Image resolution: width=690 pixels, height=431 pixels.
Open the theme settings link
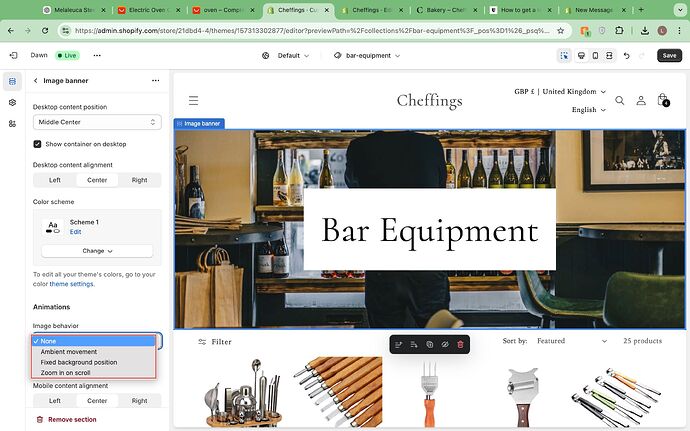71,284
